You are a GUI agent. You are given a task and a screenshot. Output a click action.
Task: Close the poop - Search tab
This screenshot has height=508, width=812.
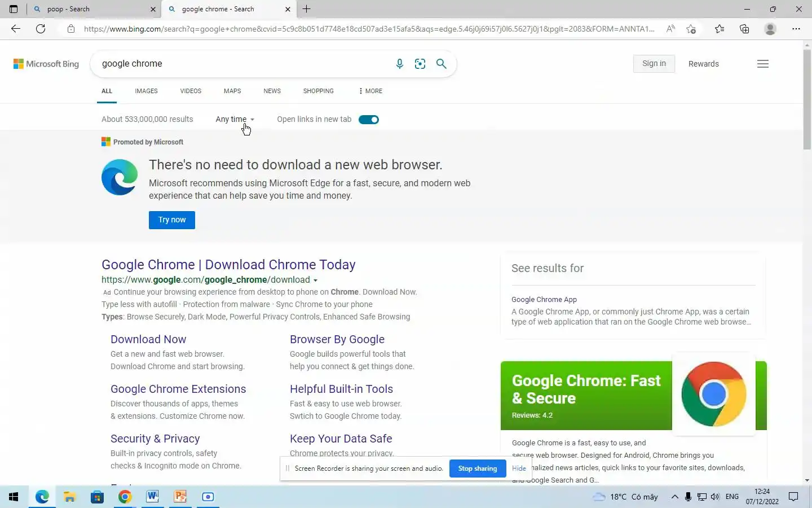point(153,9)
